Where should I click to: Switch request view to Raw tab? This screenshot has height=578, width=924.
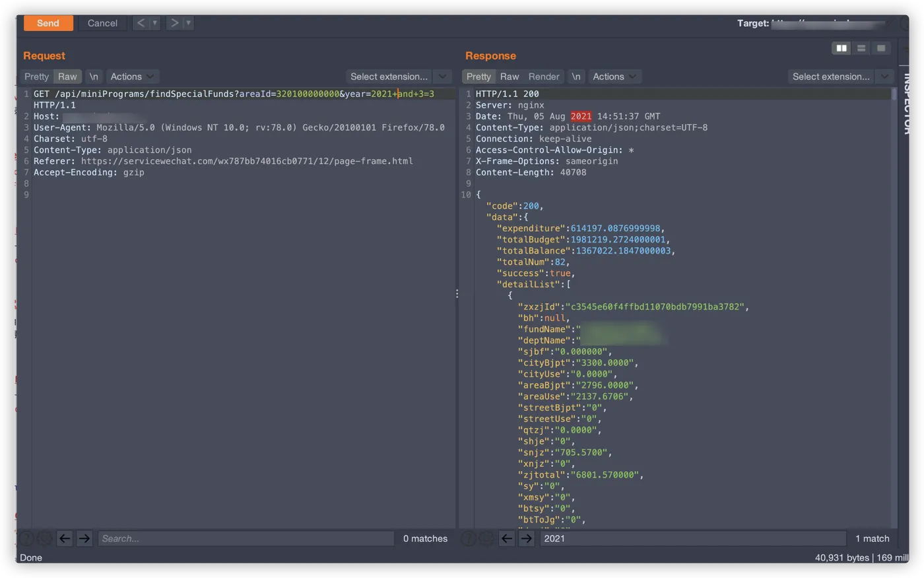tap(67, 77)
